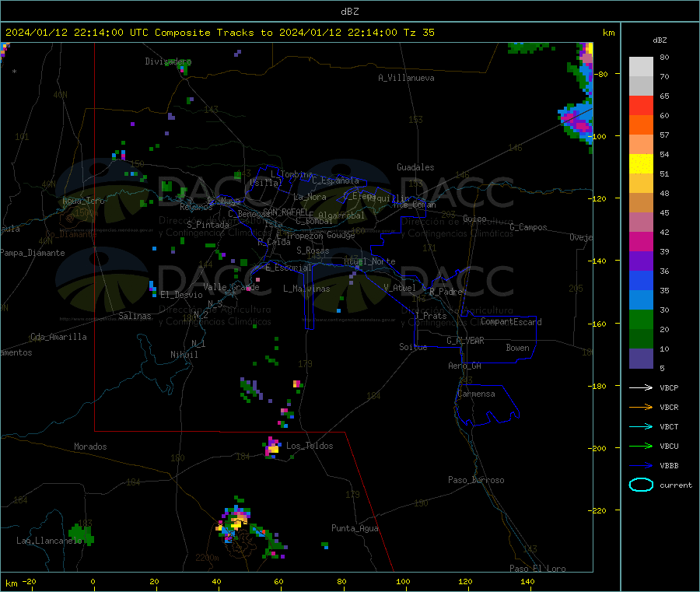Click the Valle_Grande label

click(x=231, y=287)
